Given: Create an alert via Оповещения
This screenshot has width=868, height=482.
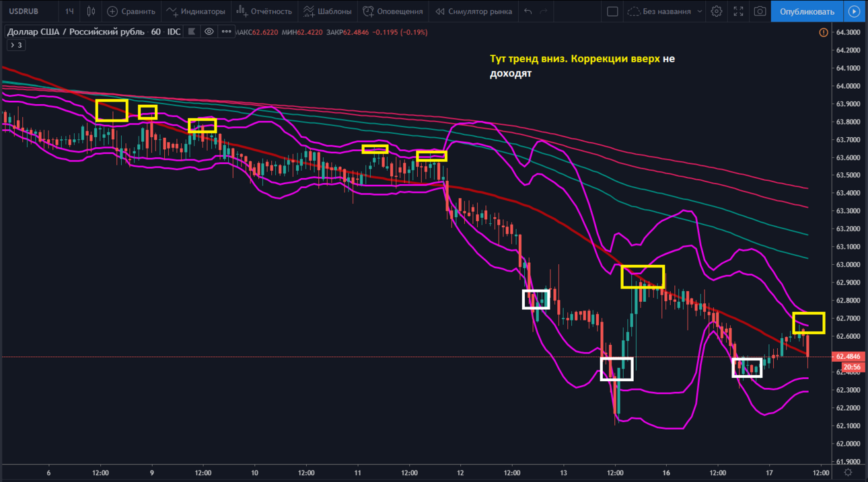Looking at the screenshot, I should [393, 11].
